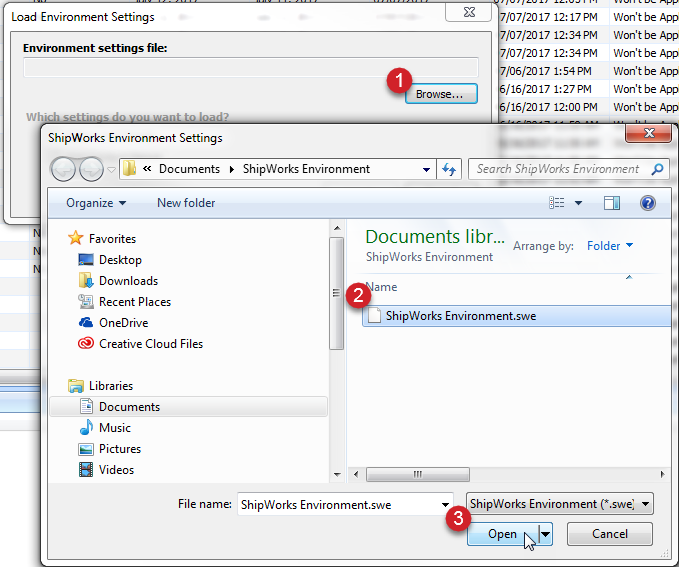Click navigation pane scroll down arrow
This screenshot has width=679, height=567.
(337, 475)
